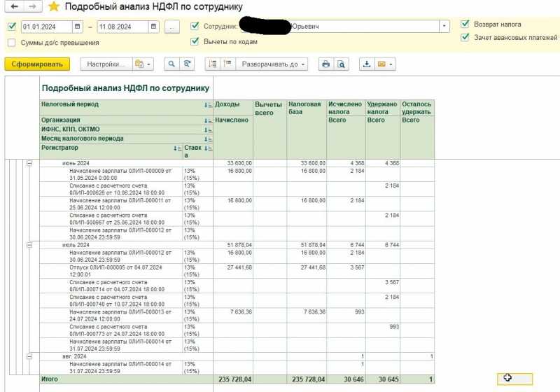Image resolution: width=560 pixels, height=392 pixels.
Task: Click the start date field 01.01.2024
Action: (46, 27)
